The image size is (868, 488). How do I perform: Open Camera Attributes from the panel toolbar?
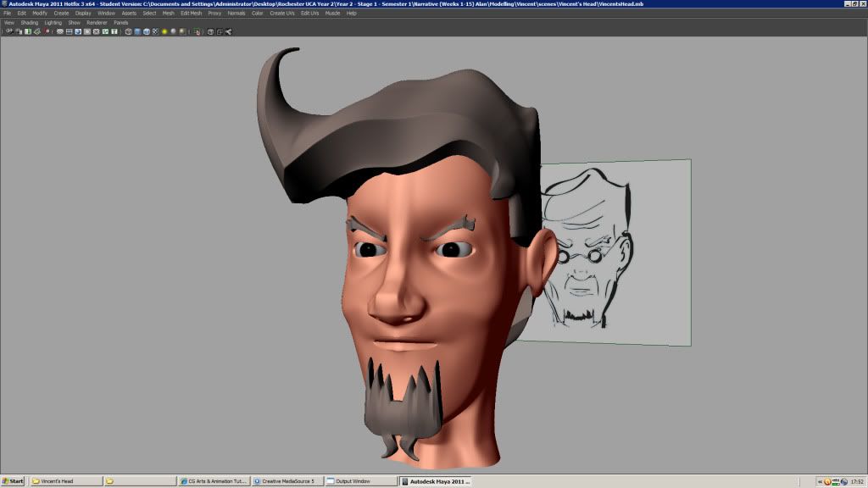point(19,31)
